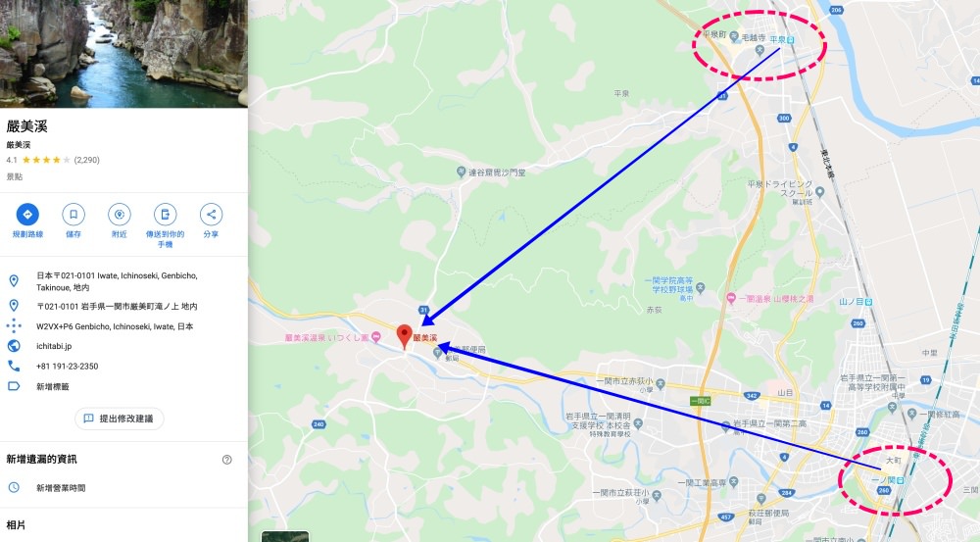Click the 達谷窟毘沙門堂 place marker
980x542 pixels.
point(461,172)
